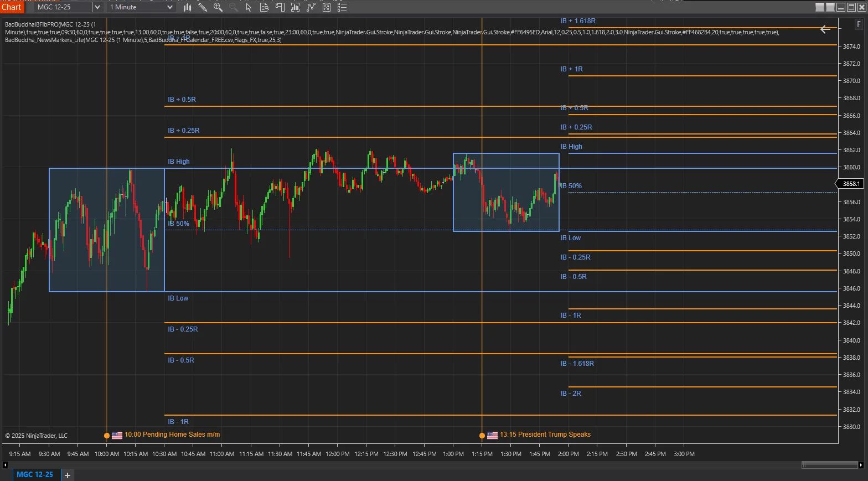Open the drawing tools pencil menu
The width and height of the screenshot is (868, 481).
coord(203,7)
